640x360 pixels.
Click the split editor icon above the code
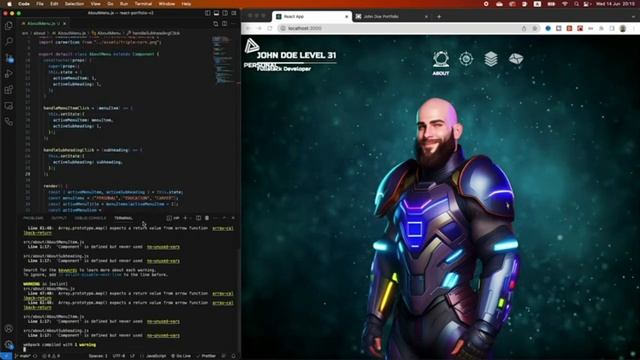[224, 24]
